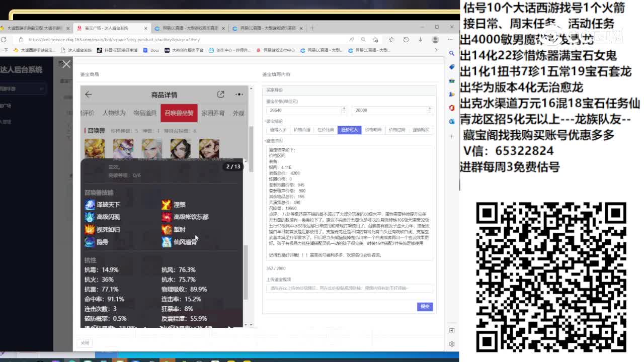The height and width of the screenshot is (362, 644).
Task: Open the three-dot more menu in 商品详情 header
Action: [239, 95]
